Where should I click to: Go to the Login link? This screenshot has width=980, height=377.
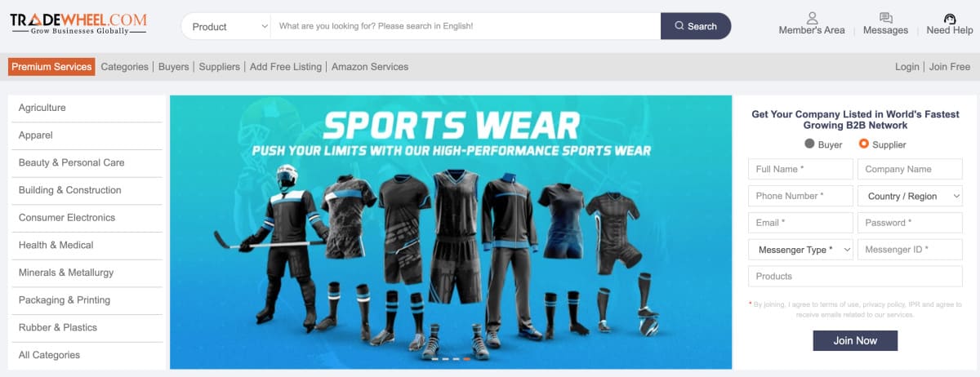pyautogui.click(x=906, y=67)
